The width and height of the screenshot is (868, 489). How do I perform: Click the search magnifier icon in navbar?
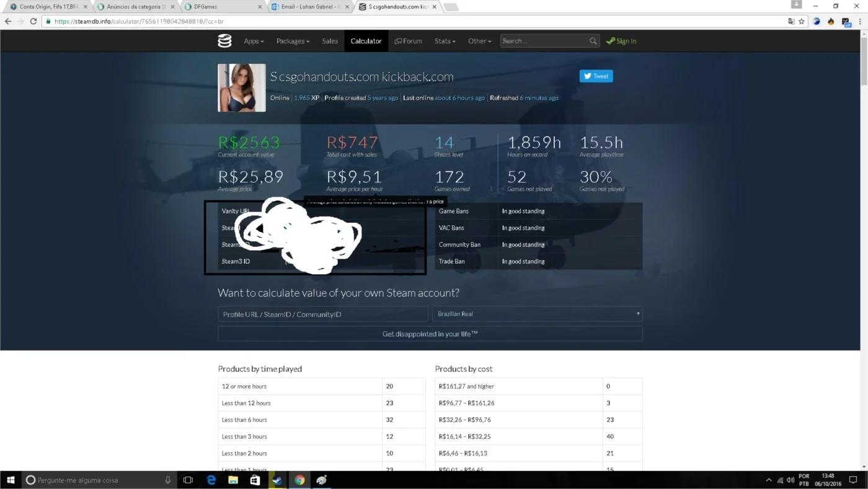[x=593, y=41]
